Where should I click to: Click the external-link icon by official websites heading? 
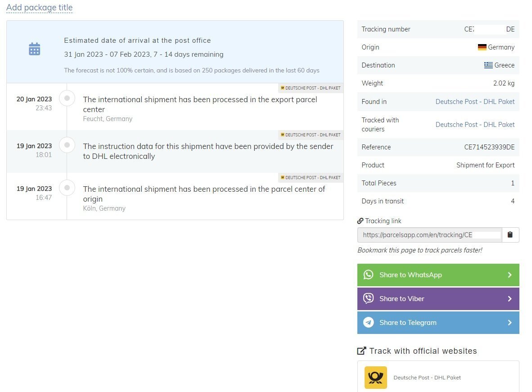click(x=361, y=351)
